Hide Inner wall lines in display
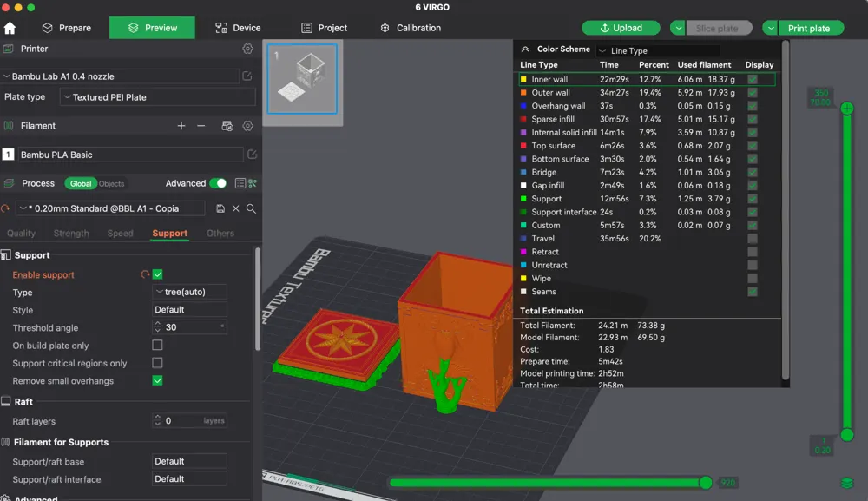The image size is (868, 501). [x=753, y=79]
